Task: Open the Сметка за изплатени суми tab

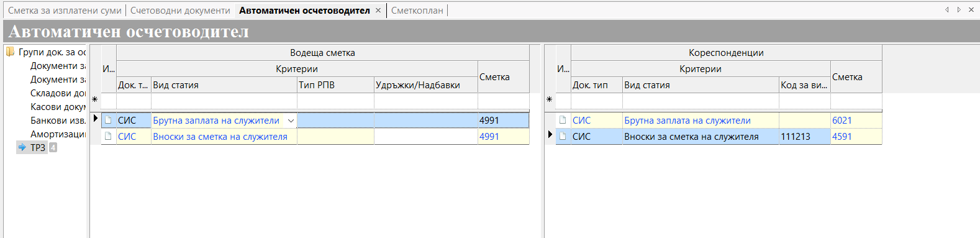Action: tap(65, 11)
